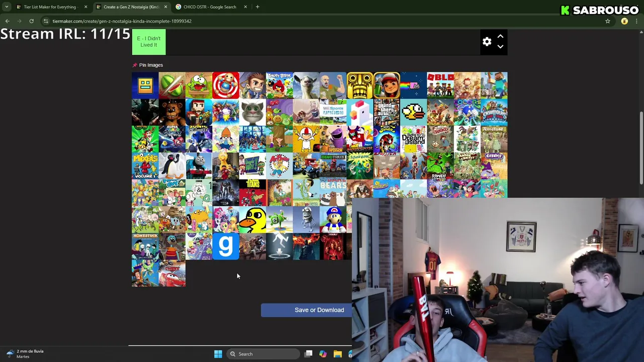Reload the tiermaker page
This screenshot has height=362, width=644.
pos(31,21)
